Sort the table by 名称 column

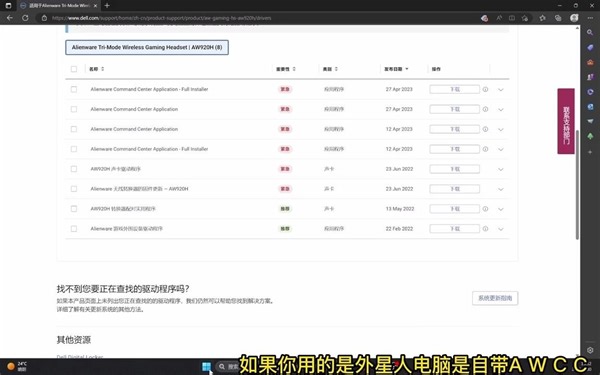[96, 69]
